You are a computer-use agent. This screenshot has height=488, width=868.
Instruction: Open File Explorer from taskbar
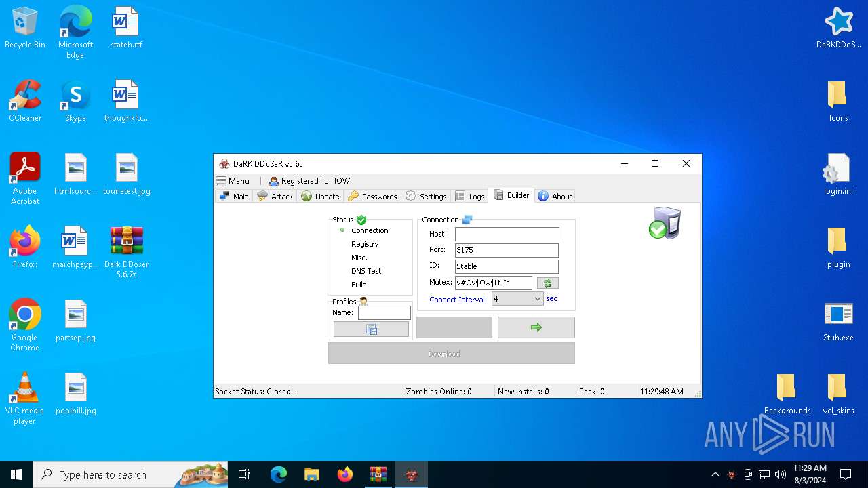tap(311, 474)
